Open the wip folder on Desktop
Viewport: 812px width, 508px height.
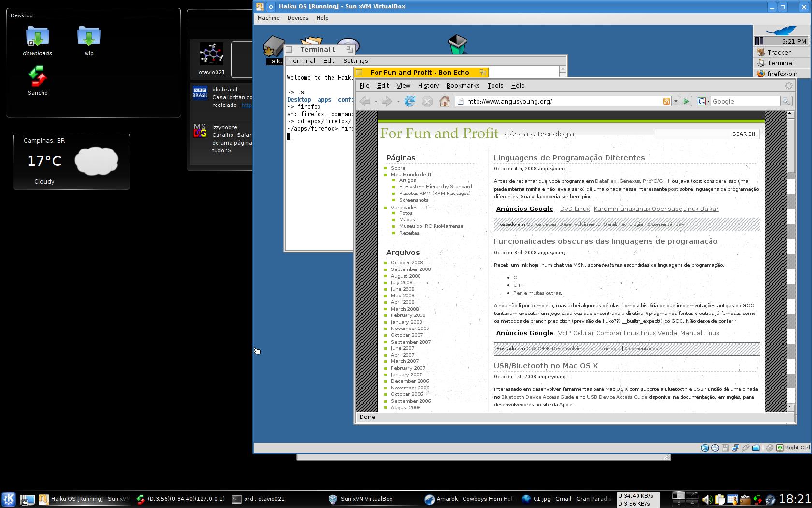89,41
